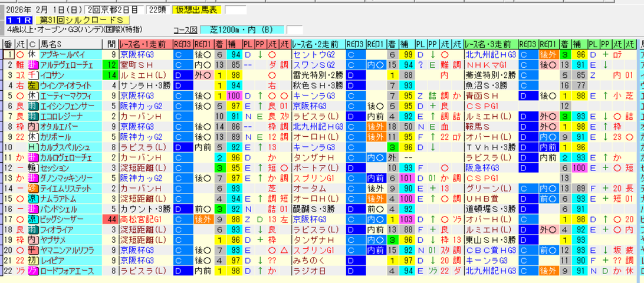Click 103 rating in ビッグシーザー 2走前

click(406, 219)
